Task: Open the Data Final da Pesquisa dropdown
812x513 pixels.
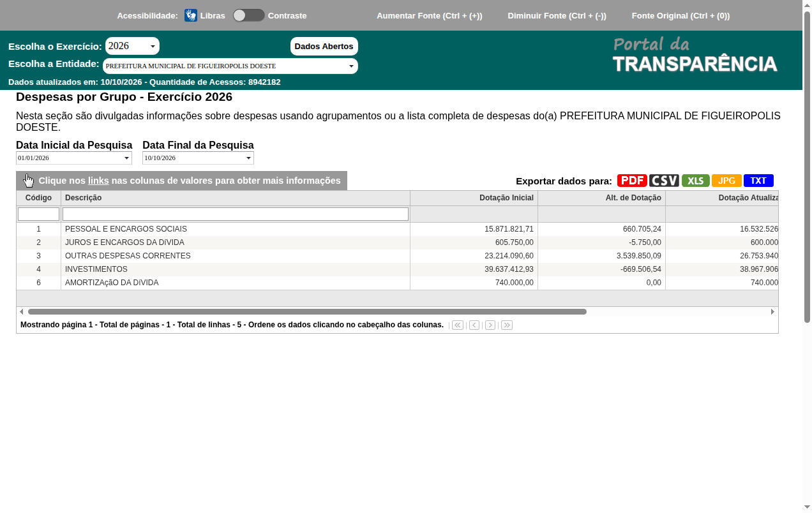Action: click(x=198, y=158)
